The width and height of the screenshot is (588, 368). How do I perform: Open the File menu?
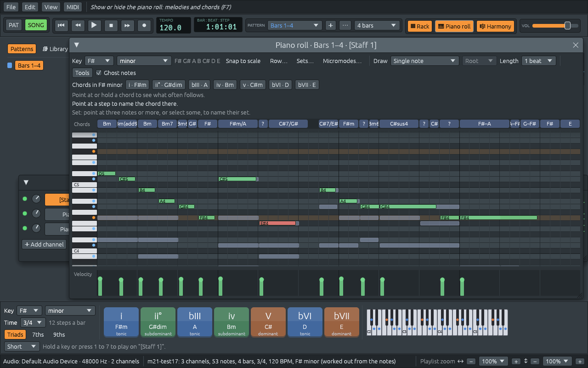coord(11,7)
